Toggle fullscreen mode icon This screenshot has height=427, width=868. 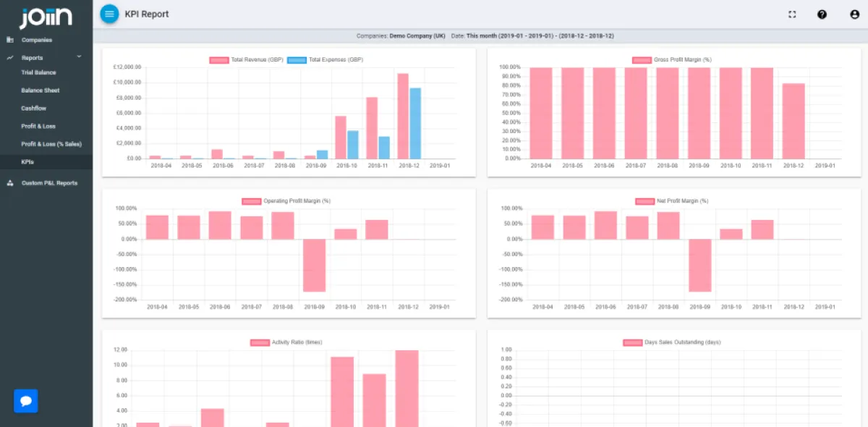(792, 14)
